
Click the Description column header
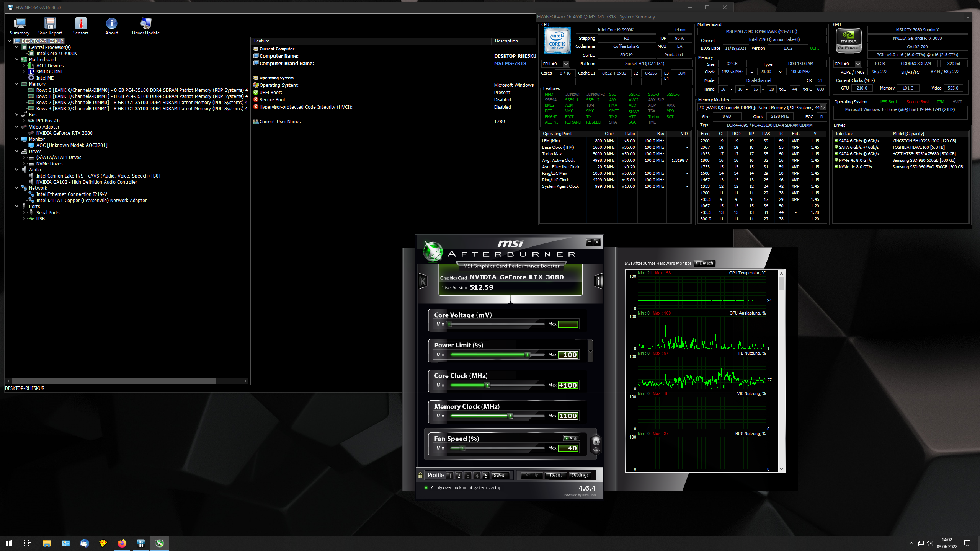coord(514,41)
